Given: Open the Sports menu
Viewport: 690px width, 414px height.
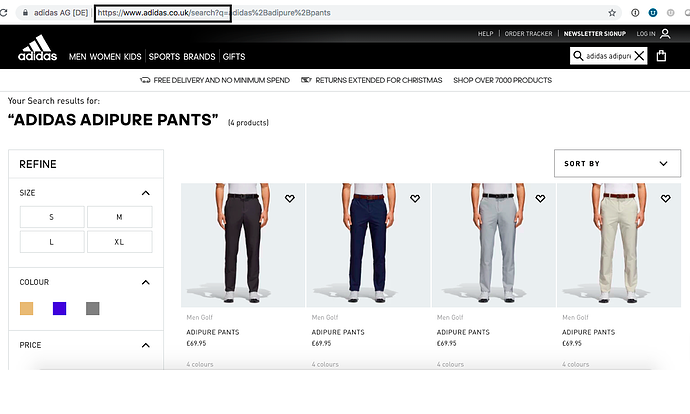Looking at the screenshot, I should pos(167,57).
